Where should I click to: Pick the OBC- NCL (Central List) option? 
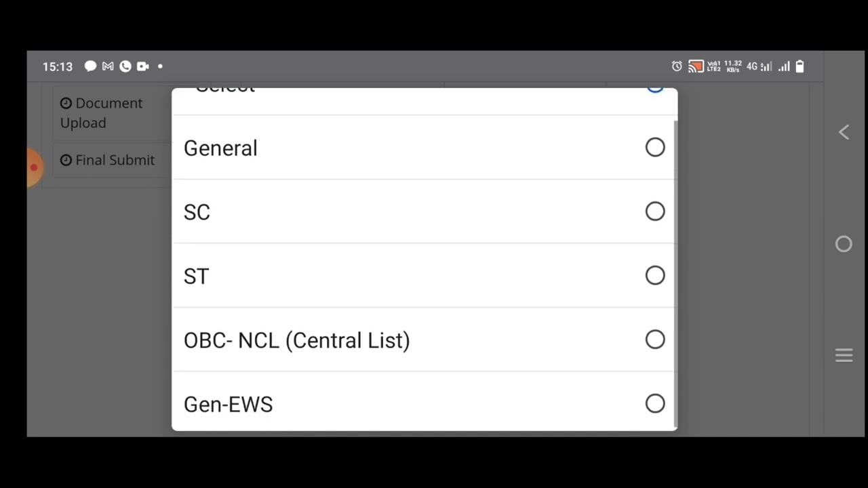click(654, 340)
